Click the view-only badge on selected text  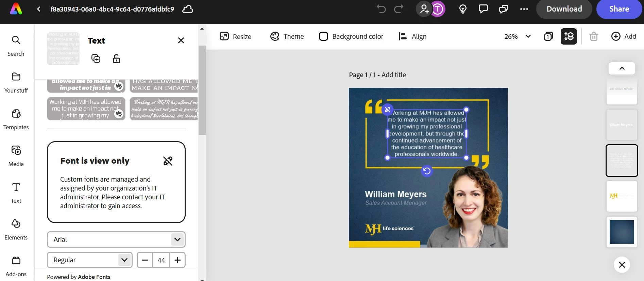click(x=387, y=110)
